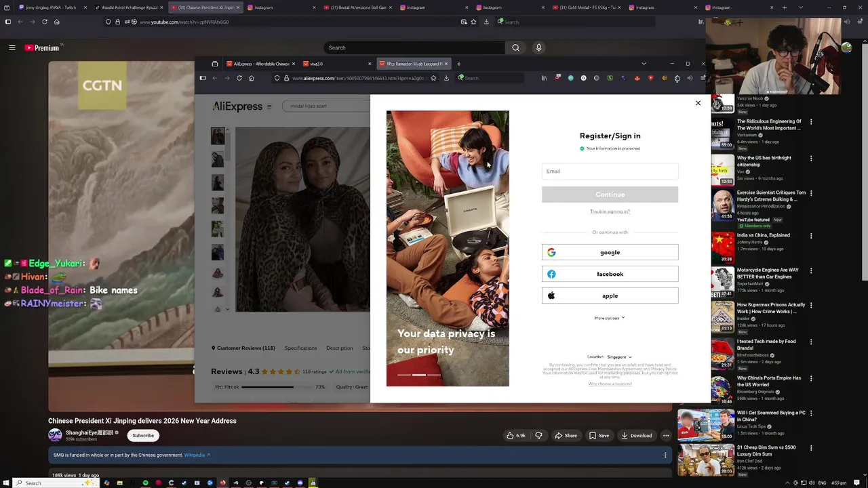Open downloads in outer browser toolbar
This screenshot has width=868, height=488.
(x=486, y=22)
